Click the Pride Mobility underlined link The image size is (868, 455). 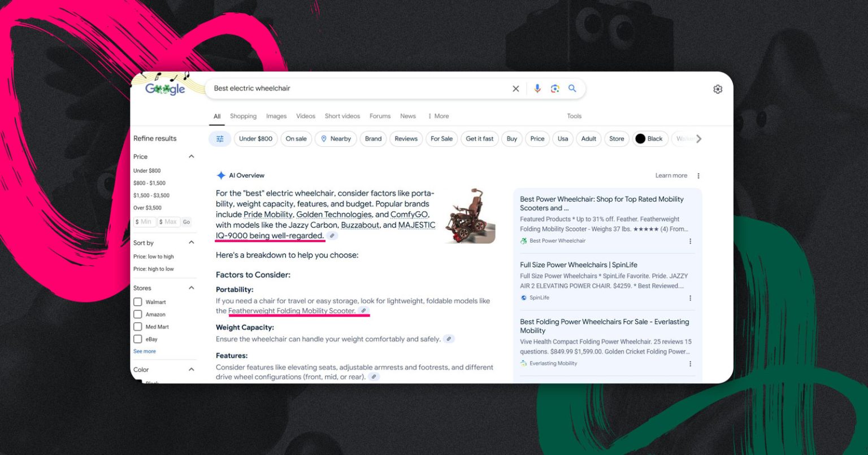(268, 215)
